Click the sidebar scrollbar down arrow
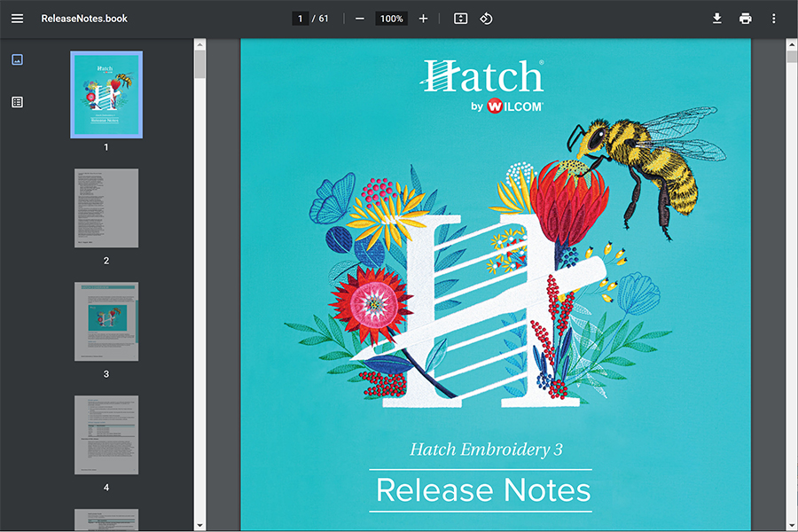The width and height of the screenshot is (798, 532). point(200,525)
